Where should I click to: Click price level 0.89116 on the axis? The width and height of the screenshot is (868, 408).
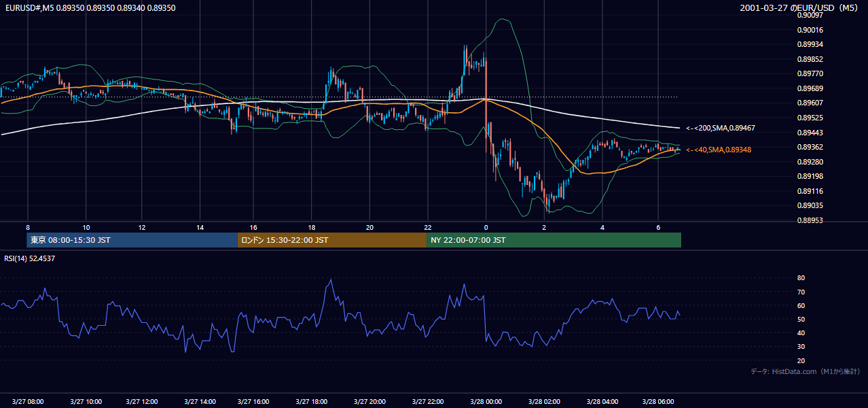pos(810,191)
